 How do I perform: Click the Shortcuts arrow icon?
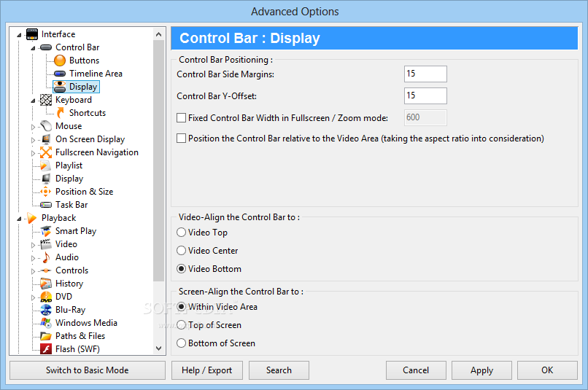point(60,113)
